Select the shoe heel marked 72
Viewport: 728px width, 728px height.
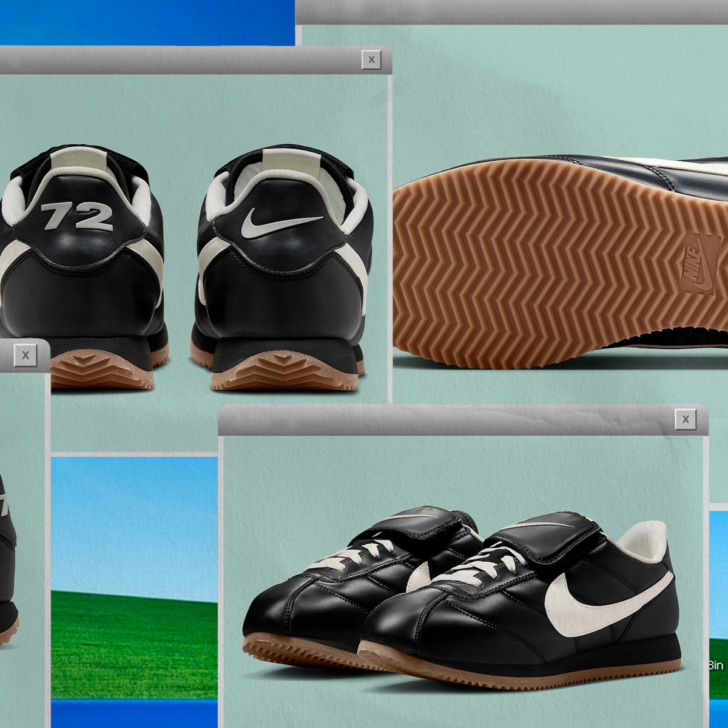coord(82,267)
